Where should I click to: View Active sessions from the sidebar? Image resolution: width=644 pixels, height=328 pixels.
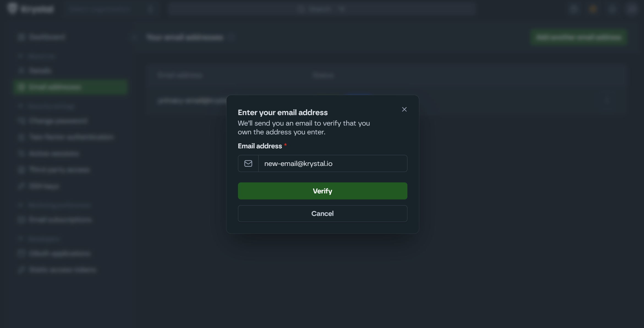point(54,153)
